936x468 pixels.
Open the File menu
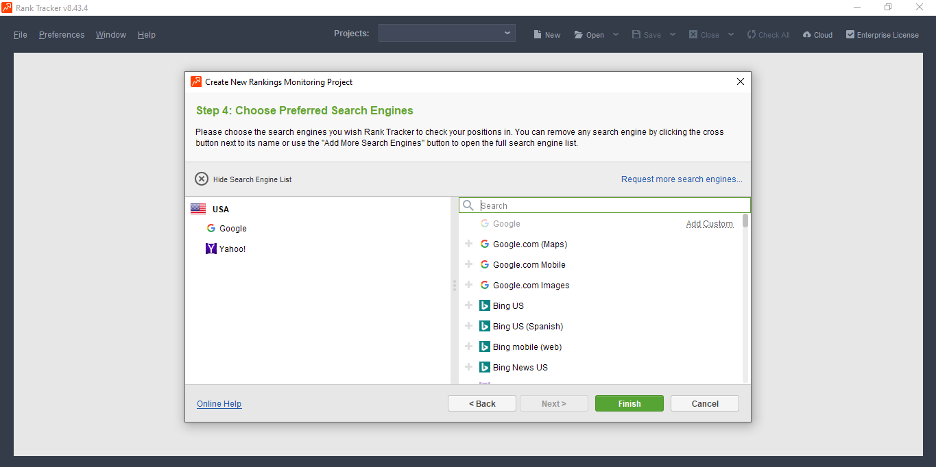20,35
